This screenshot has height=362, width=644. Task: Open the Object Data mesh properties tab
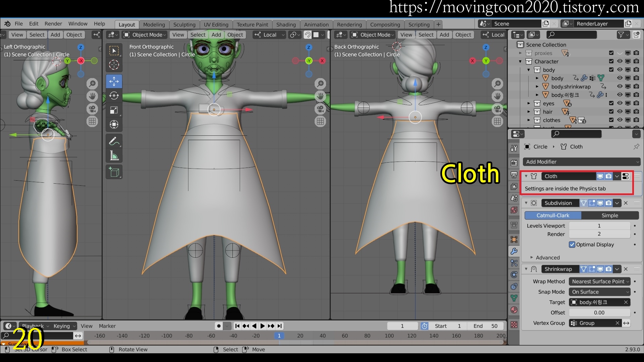[x=514, y=298]
